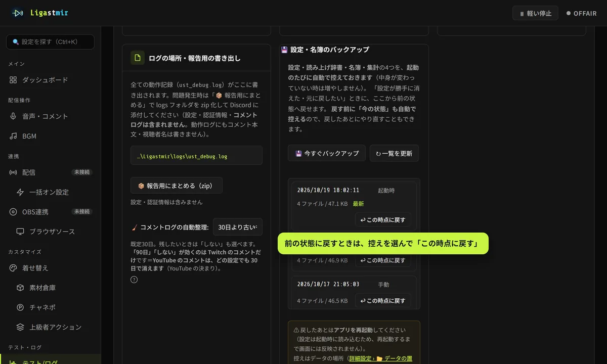Image resolution: width=607 pixels, height=364 pixels.
Task: Click the 未接続 badge next to OBS連携
Action: (x=82, y=212)
